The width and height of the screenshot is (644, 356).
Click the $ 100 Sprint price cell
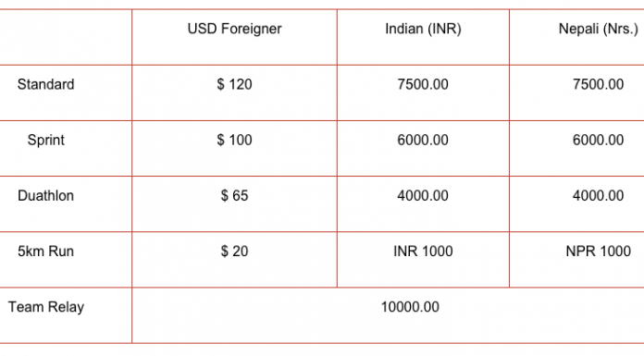pyautogui.click(x=234, y=140)
